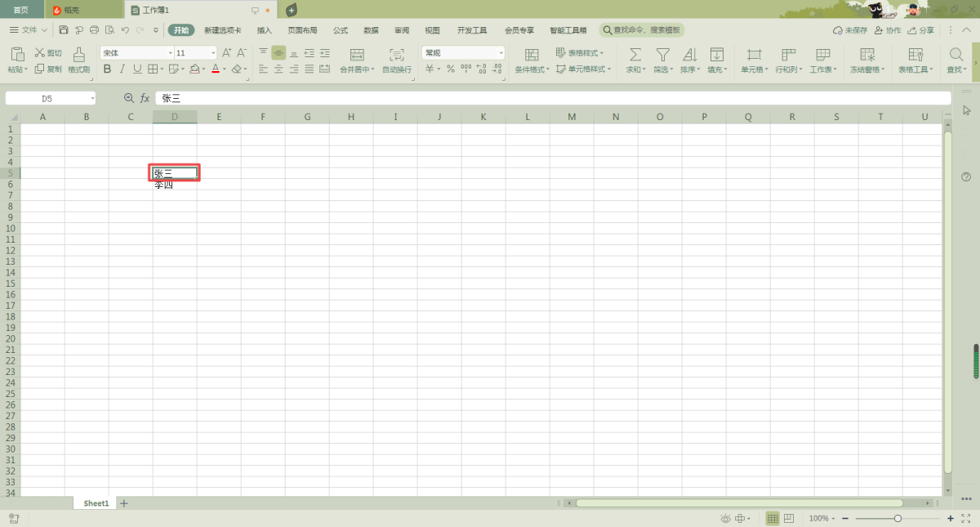Click the command search box (查找命令)
Screen dimensions: 980x527
[x=642, y=30]
